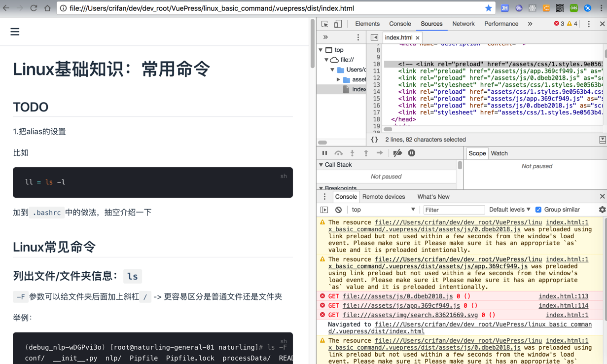Open the index.html:113 source link
Screen dimensions: 607x364
(x=563, y=296)
